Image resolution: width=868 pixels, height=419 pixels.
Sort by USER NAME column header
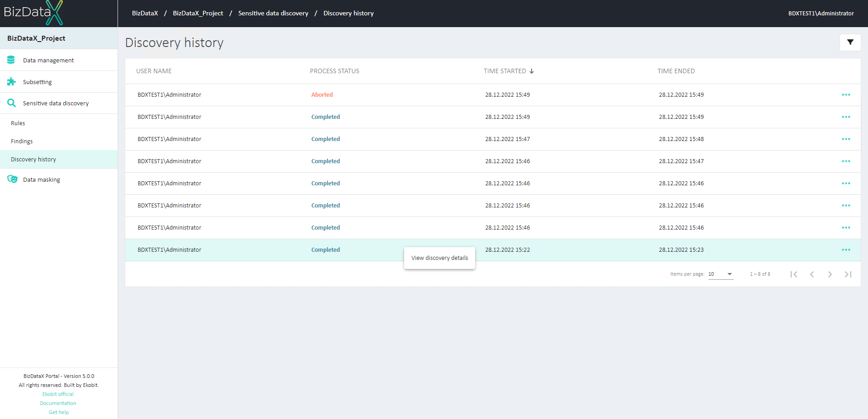tap(154, 71)
